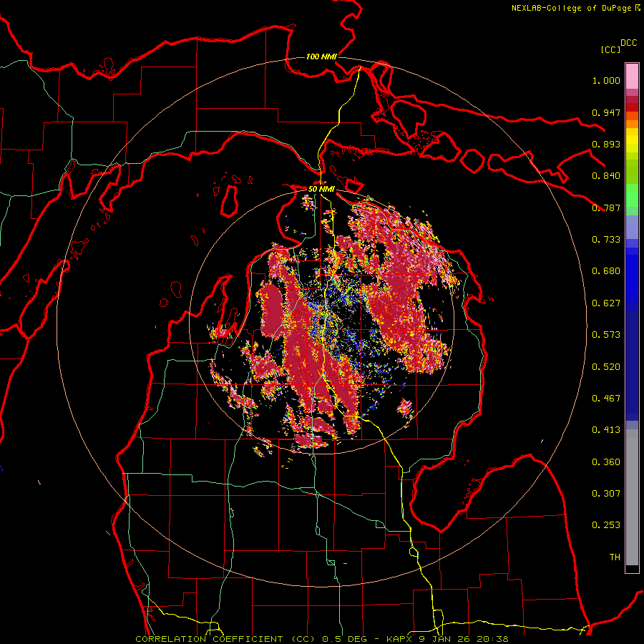Select the 0.787 scale value

(x=606, y=208)
